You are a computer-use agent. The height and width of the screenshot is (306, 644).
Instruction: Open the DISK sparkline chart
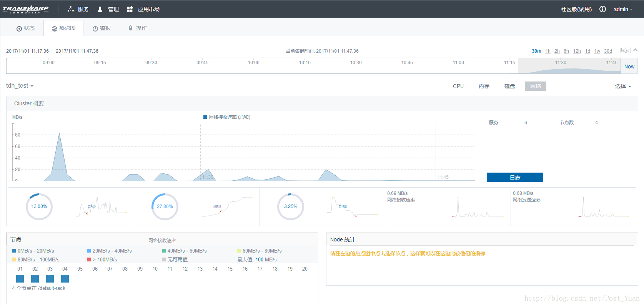[353, 206]
